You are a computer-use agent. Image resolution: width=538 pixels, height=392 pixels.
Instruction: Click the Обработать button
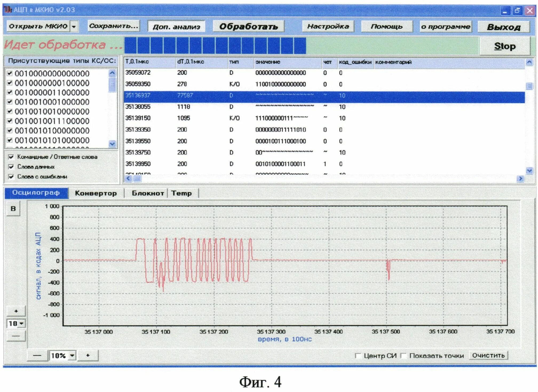click(x=248, y=26)
